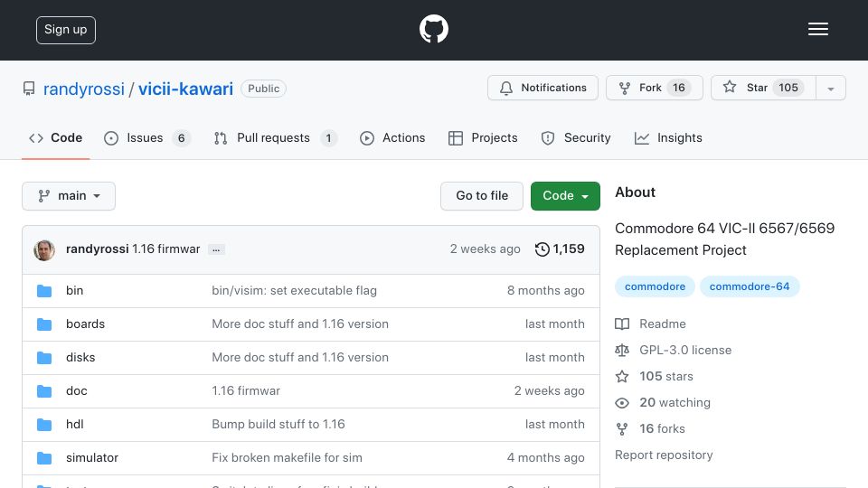Switch to the Pull requests tab
868x488 pixels.
coord(275,137)
